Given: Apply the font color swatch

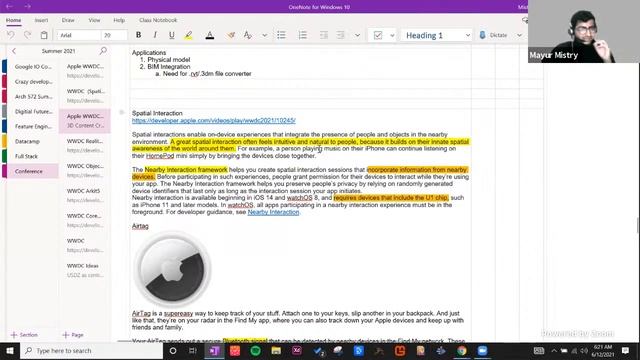Looking at the screenshot, I should click(x=210, y=36).
